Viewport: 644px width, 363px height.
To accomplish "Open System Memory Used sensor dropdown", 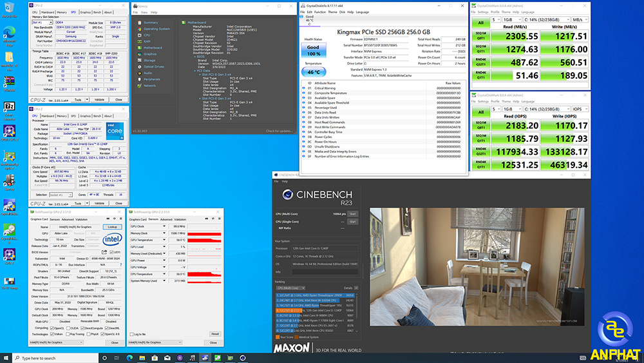I will (x=164, y=280).
